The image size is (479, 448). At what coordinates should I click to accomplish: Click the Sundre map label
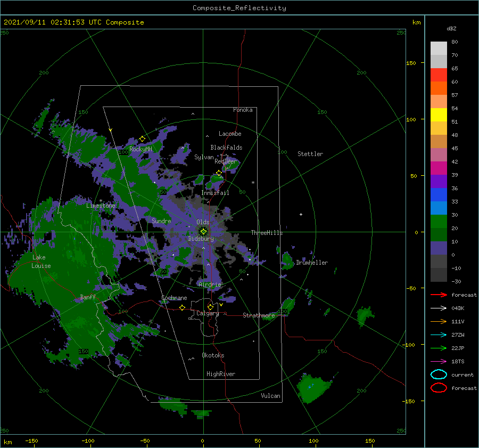click(161, 221)
